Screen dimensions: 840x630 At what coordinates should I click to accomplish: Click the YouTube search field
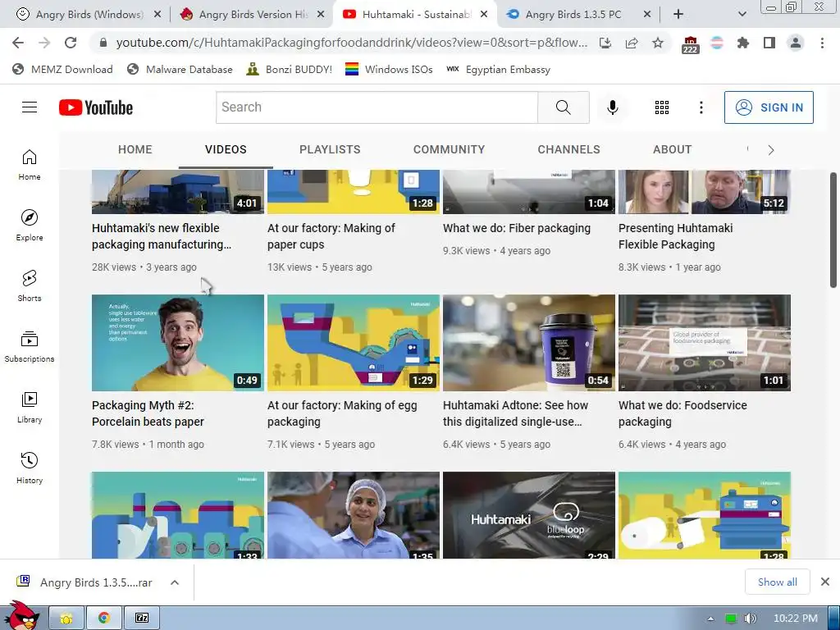pyautogui.click(x=377, y=107)
